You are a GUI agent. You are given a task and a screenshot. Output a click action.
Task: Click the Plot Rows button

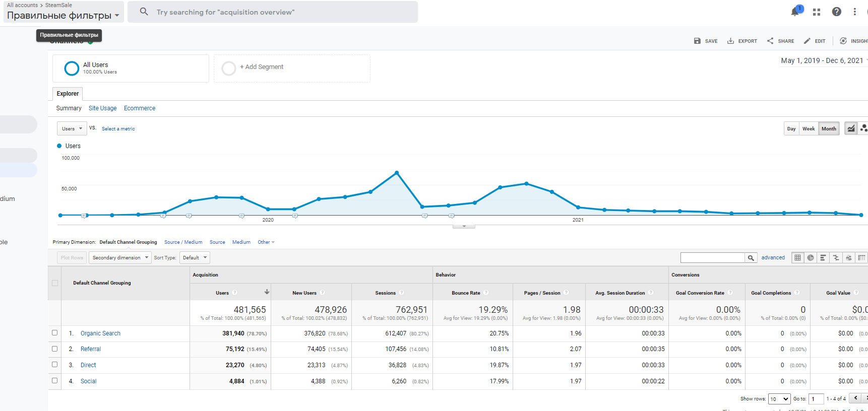72,257
